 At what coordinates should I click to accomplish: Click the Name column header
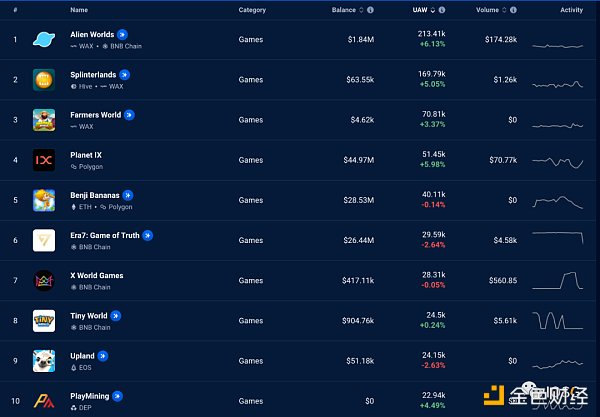tap(79, 10)
